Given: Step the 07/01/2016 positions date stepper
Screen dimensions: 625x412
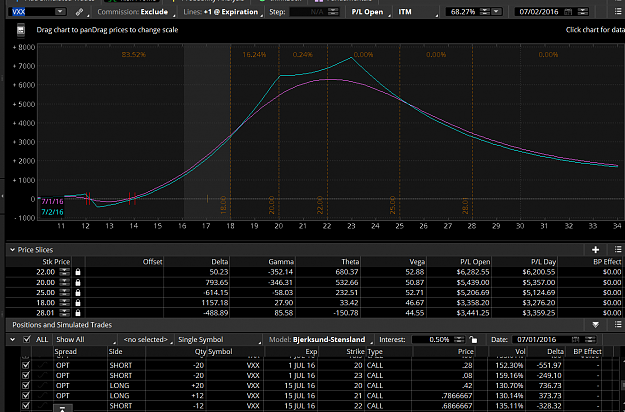Looking at the screenshot, I should tap(590, 340).
